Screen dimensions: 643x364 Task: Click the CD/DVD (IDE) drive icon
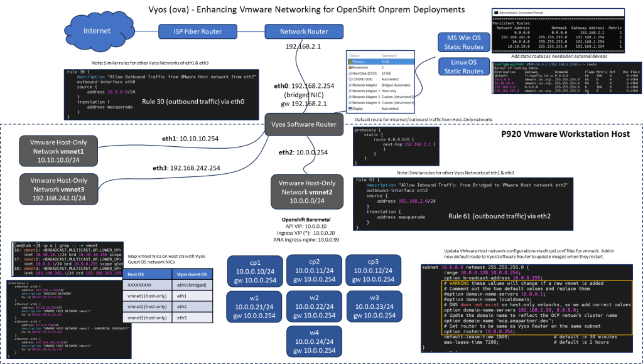point(349,80)
